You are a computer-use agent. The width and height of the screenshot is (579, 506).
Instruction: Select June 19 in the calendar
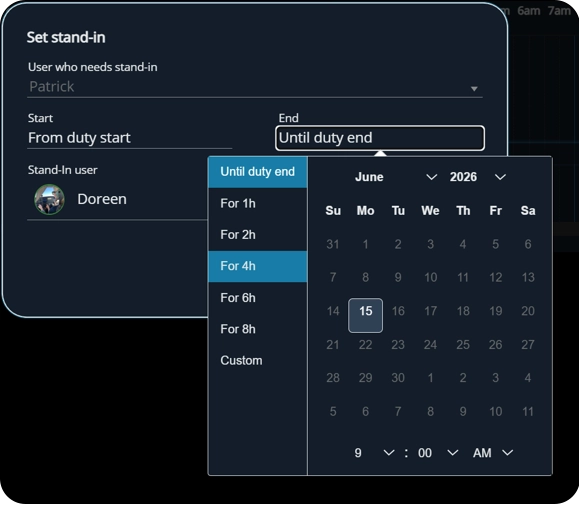point(496,311)
